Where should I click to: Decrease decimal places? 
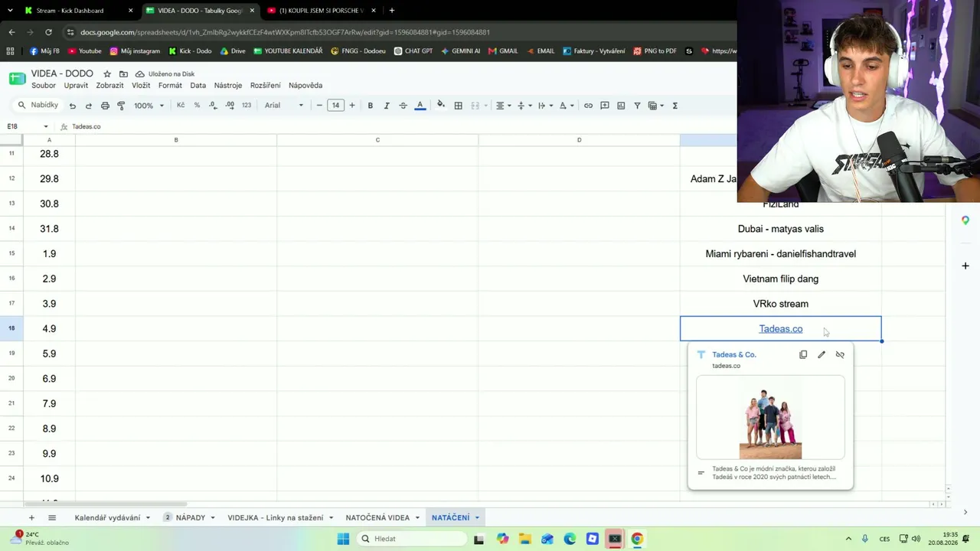[x=214, y=106]
